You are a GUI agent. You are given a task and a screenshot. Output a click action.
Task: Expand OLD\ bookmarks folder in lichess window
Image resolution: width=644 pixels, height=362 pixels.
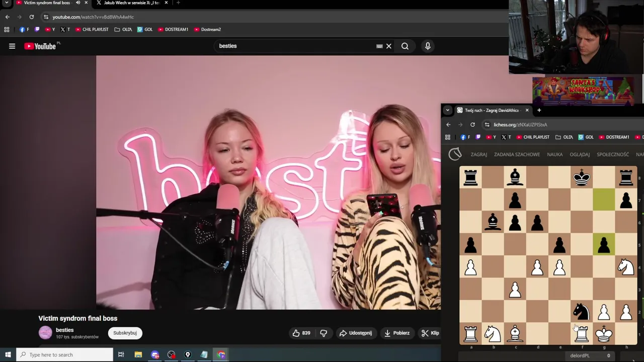[x=564, y=137]
